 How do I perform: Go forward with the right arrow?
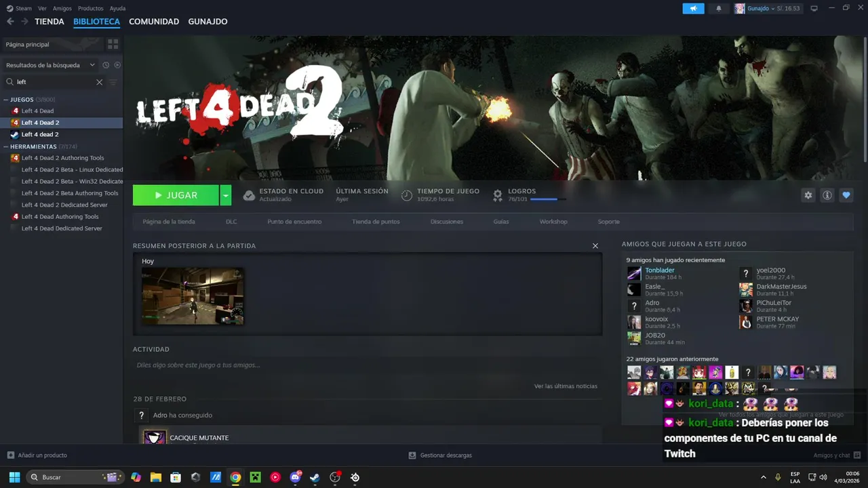pos(24,22)
